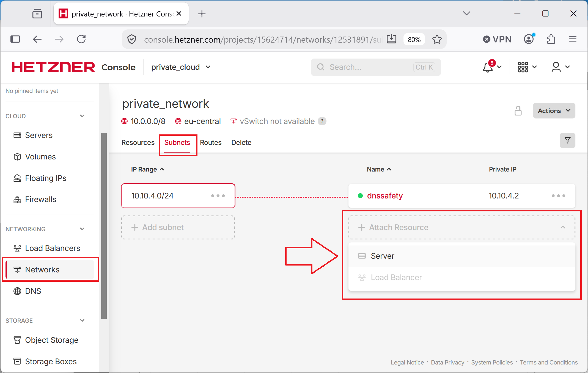Click the install app icon in address bar

391,39
